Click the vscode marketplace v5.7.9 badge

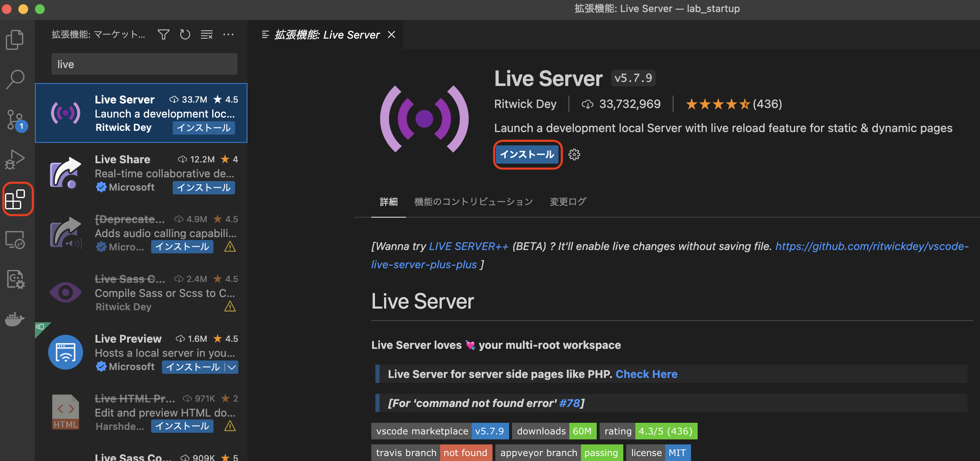(x=440, y=431)
